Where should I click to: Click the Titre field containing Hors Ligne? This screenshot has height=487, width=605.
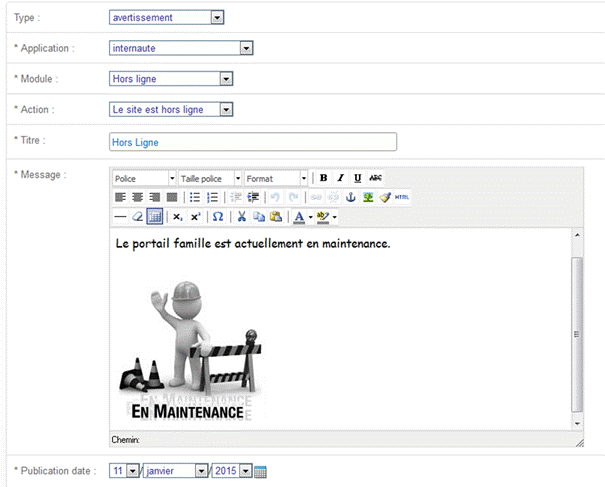[253, 142]
